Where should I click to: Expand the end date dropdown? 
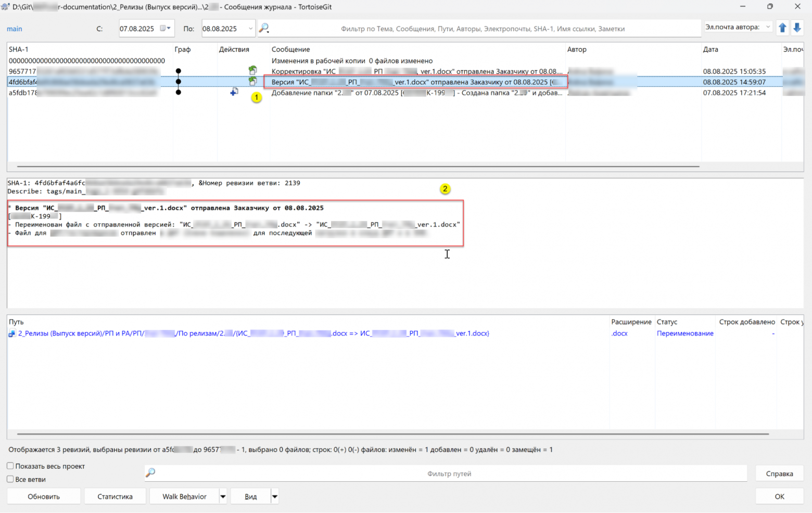(250, 29)
